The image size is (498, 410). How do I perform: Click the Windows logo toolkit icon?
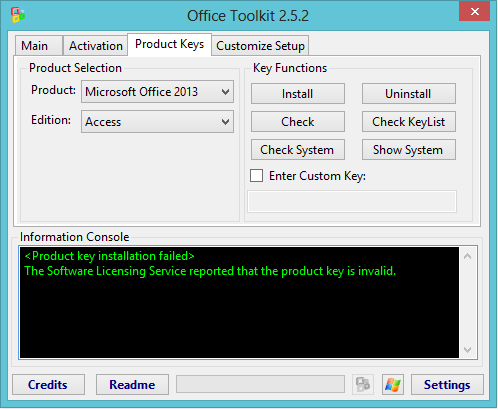(x=393, y=384)
